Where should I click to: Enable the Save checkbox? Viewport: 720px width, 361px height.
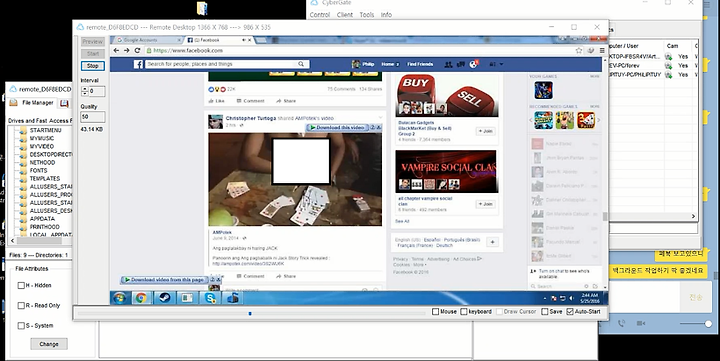545,311
